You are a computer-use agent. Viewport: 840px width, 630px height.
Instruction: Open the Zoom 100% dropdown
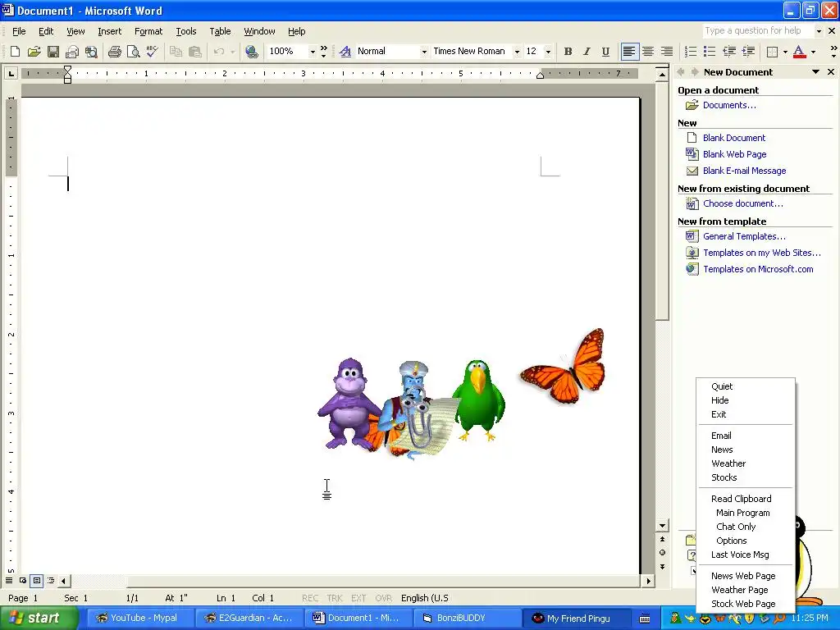(313, 52)
